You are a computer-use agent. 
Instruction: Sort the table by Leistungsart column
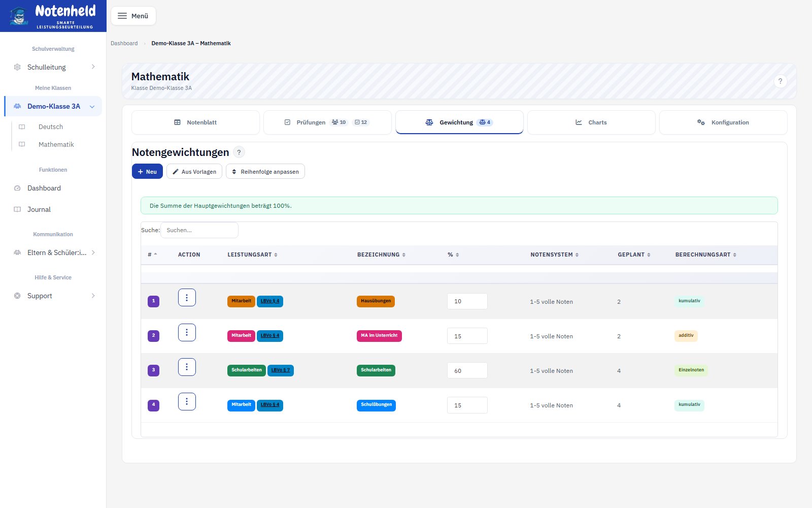click(252, 255)
